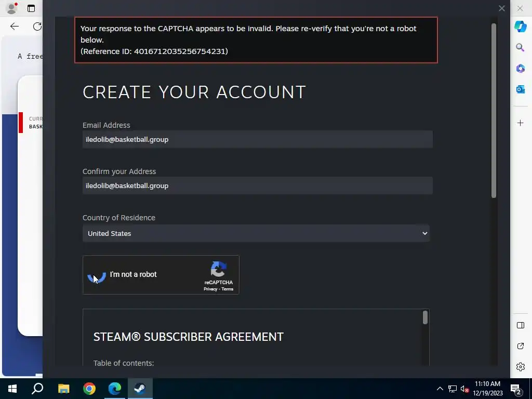Open the reCAPTCHA Terms link

[228, 289]
